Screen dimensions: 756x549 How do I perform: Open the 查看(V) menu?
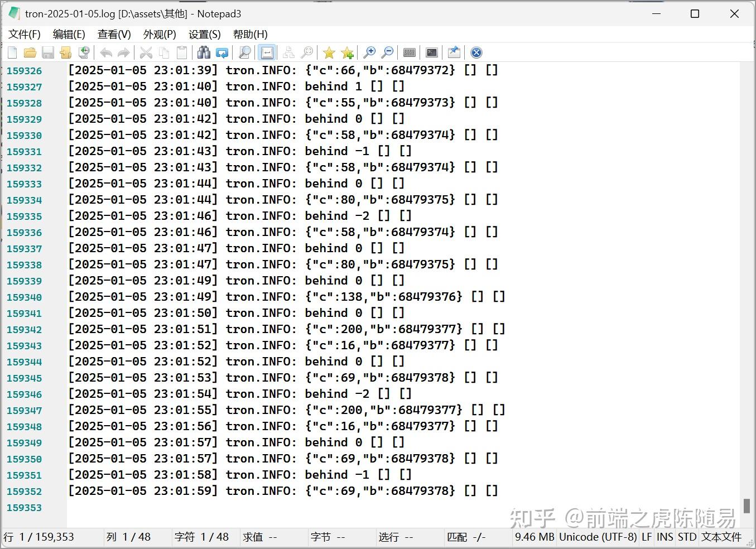pos(114,34)
